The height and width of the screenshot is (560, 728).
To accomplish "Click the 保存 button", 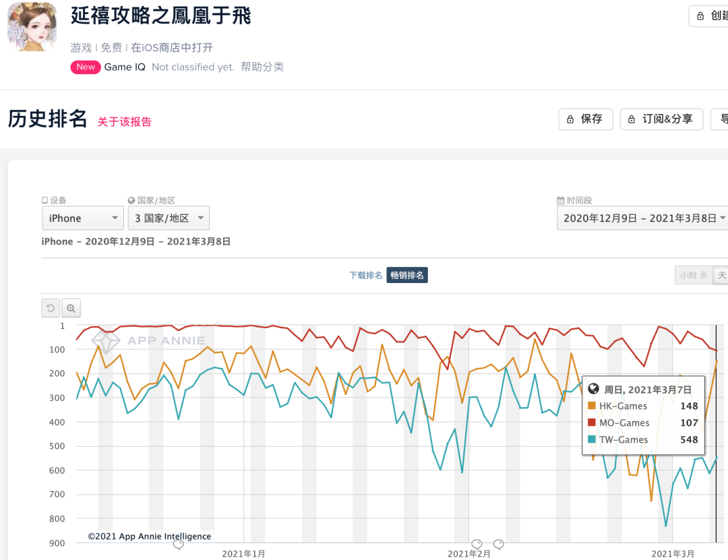I will [x=586, y=119].
